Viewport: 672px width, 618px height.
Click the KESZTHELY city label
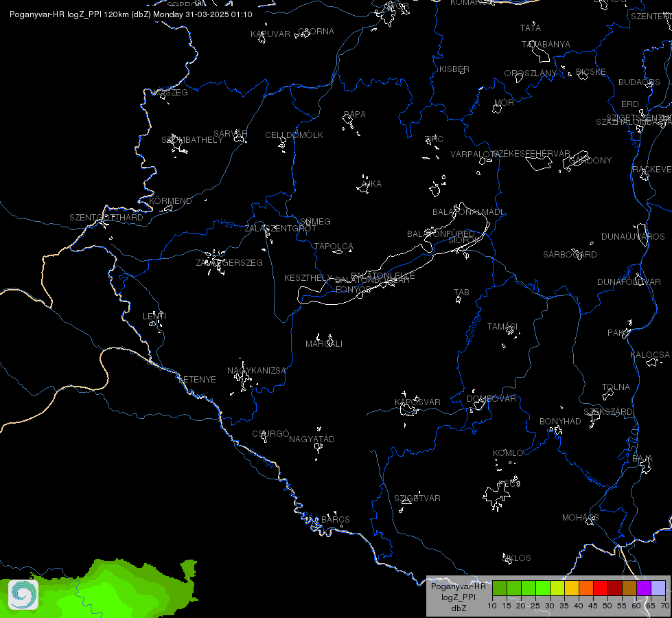308,278
